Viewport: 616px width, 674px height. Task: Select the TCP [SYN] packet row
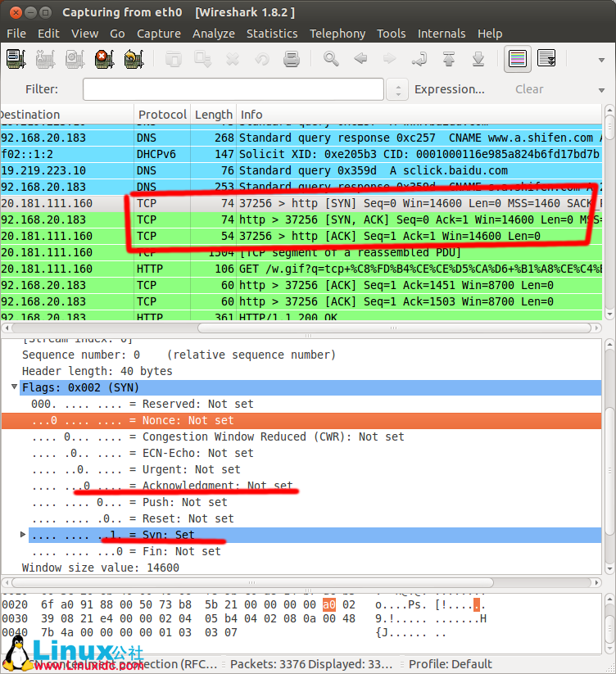(x=301, y=203)
